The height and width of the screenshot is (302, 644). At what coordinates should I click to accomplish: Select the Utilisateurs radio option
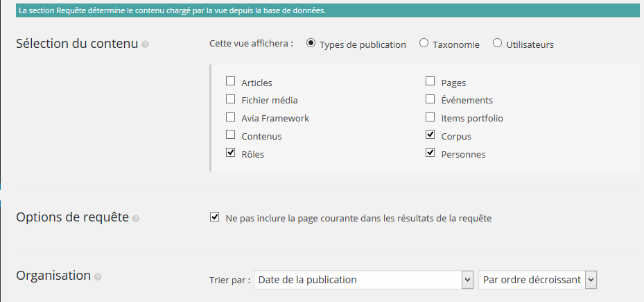pos(497,43)
